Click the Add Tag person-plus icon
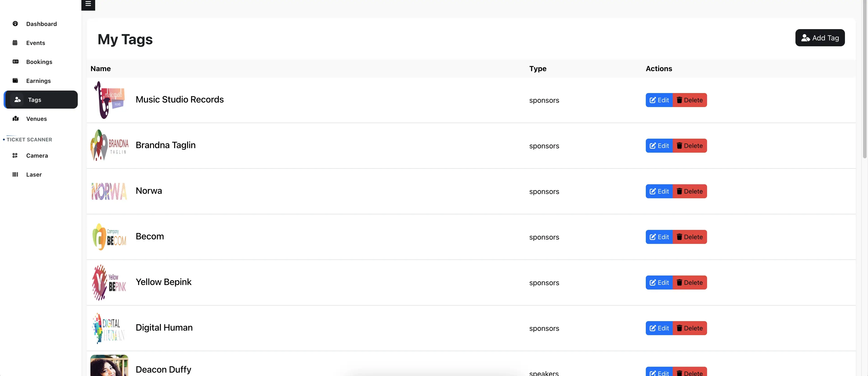 [x=806, y=38]
